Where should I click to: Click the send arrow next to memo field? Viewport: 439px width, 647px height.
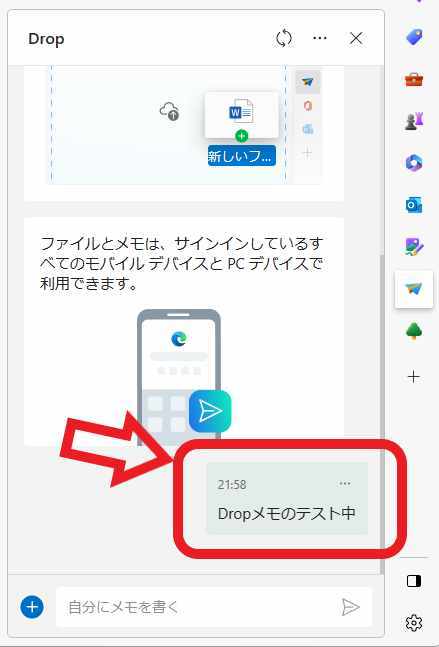351,607
